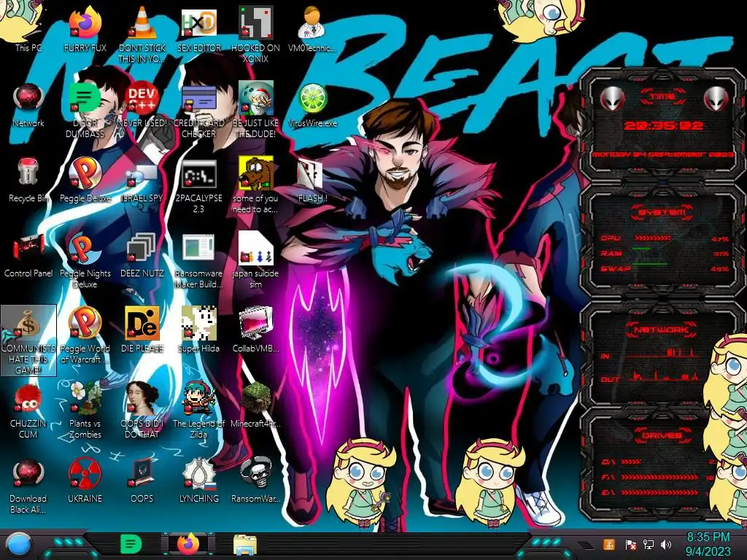Screen dimensions: 747x560
Task: Open File Explorer from the taskbar
Action: coord(245,545)
